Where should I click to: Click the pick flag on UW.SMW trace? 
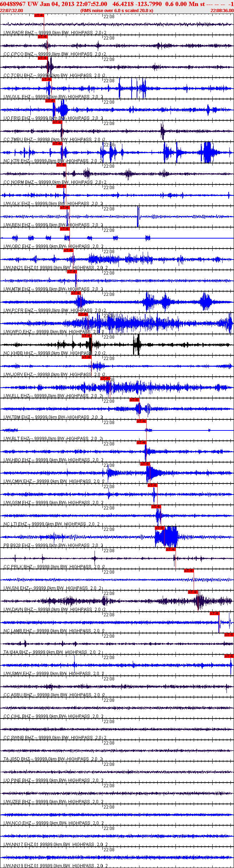(x=229, y=656)
